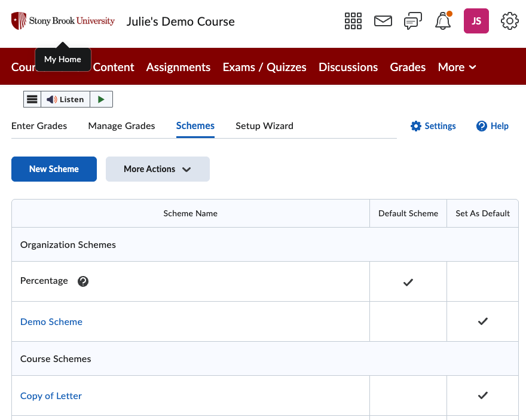This screenshot has width=526, height=420.
Task: Set Demo Scheme as default checkmark
Action: (483, 321)
